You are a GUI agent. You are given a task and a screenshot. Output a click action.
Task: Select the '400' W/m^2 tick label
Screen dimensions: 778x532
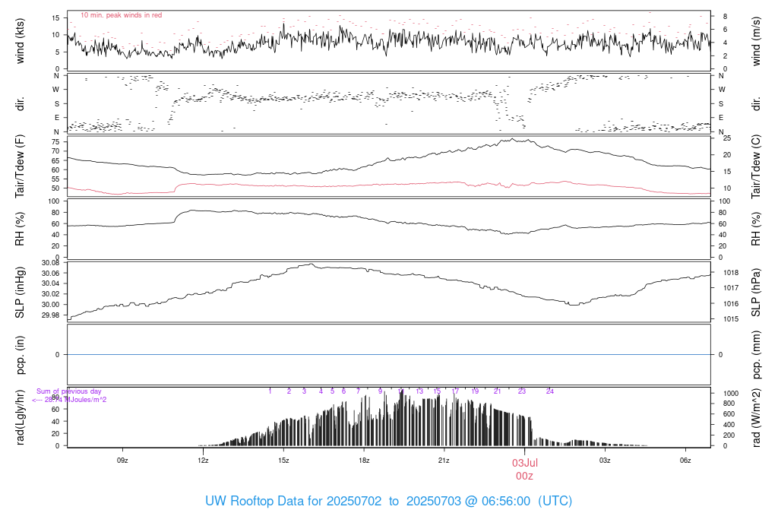coord(729,425)
